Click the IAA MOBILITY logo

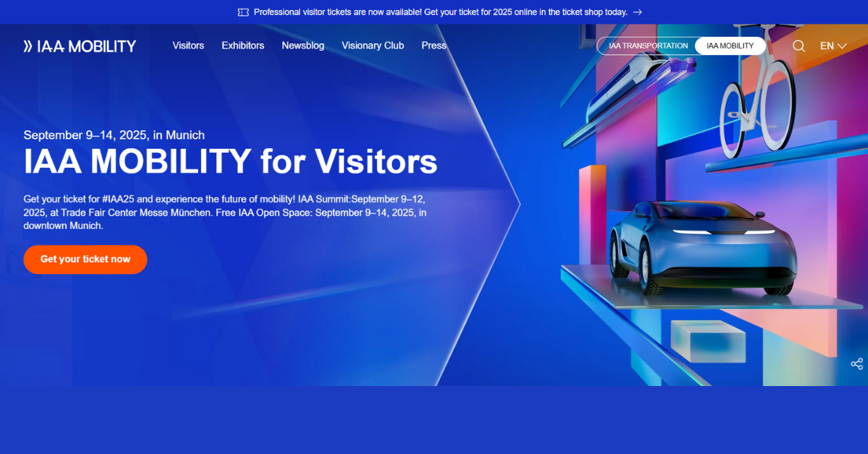pos(80,46)
